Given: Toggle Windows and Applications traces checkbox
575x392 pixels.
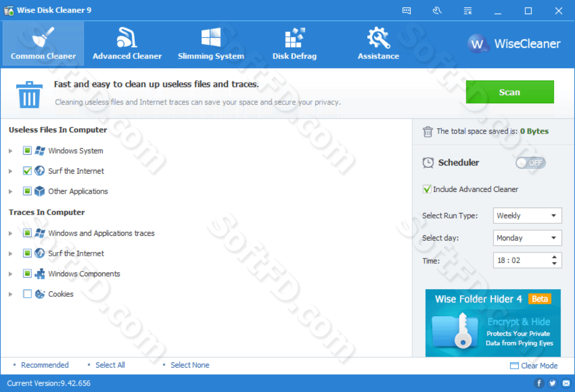Looking at the screenshot, I should [27, 233].
